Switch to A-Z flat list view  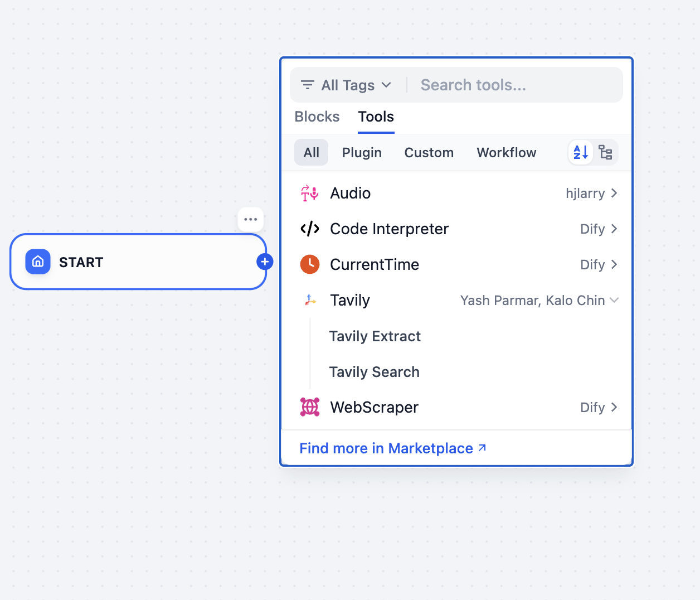(x=581, y=152)
